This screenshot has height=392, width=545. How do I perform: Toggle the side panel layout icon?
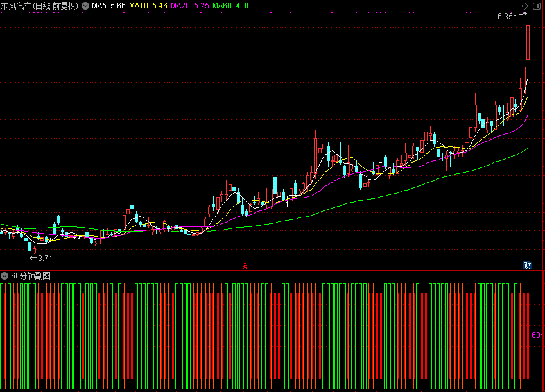click(536, 6)
